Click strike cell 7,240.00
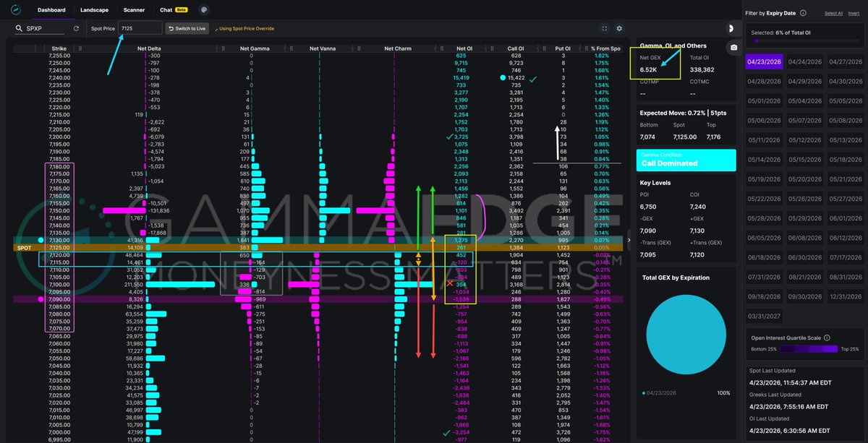 coord(59,77)
